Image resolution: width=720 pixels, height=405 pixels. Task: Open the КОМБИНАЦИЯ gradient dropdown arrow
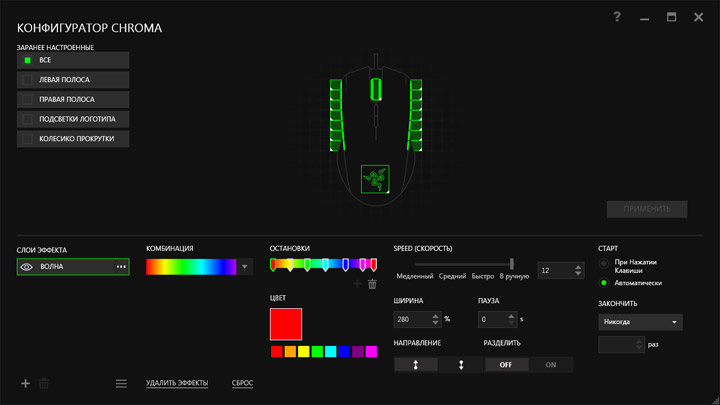[245, 267]
